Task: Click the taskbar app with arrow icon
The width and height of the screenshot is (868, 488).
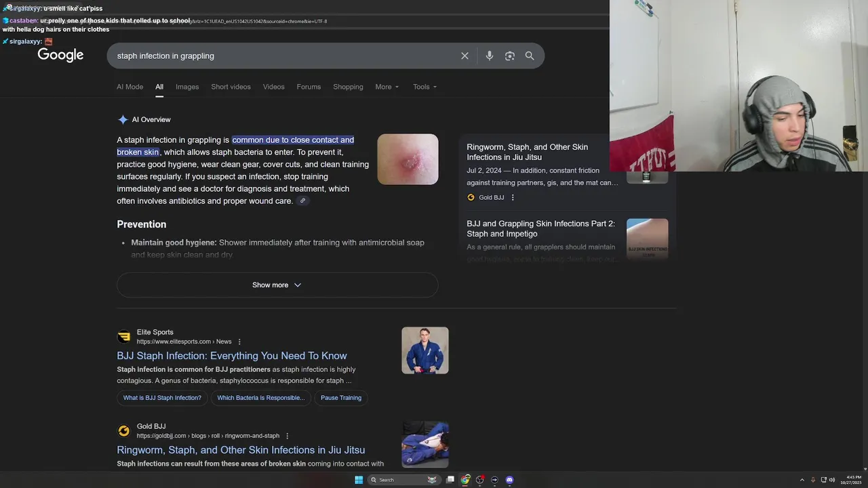Action: coord(495,480)
